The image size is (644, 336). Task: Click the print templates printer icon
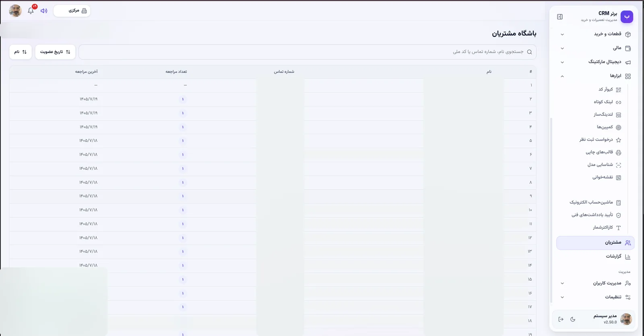(x=619, y=152)
